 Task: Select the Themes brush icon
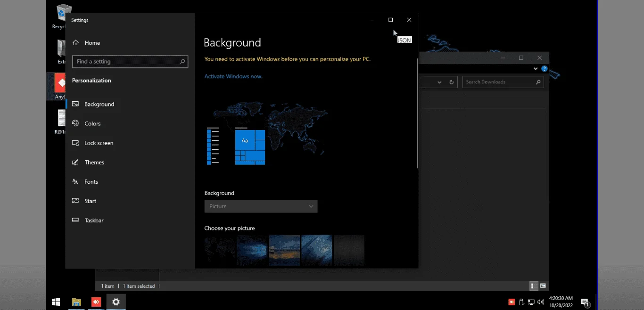point(75,162)
